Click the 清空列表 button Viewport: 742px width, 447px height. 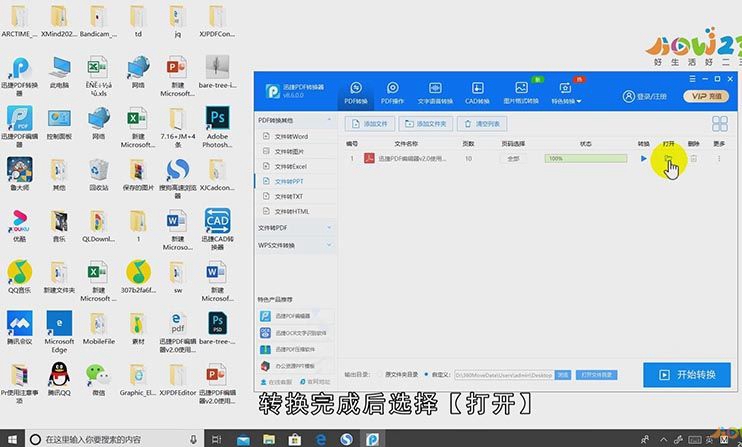tap(482, 124)
